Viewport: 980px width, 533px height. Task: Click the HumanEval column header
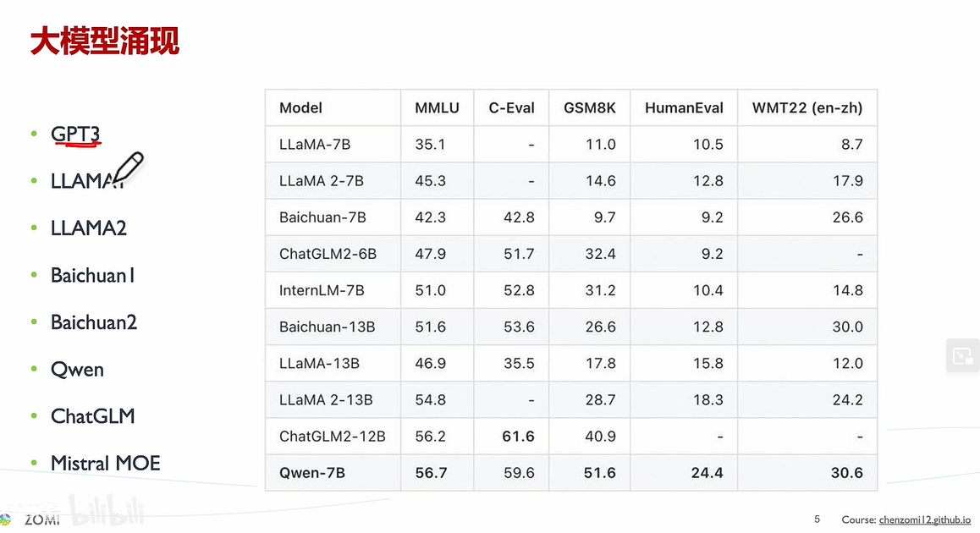(x=684, y=107)
